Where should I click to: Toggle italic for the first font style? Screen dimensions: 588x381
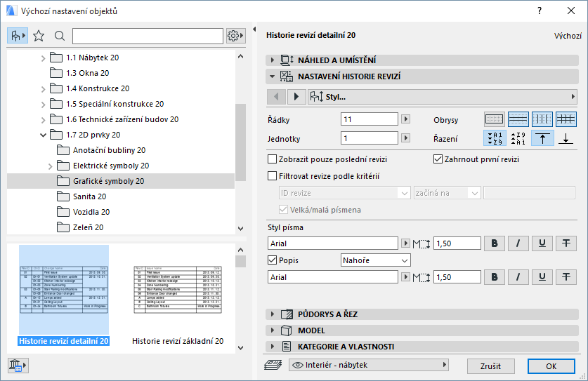click(518, 243)
